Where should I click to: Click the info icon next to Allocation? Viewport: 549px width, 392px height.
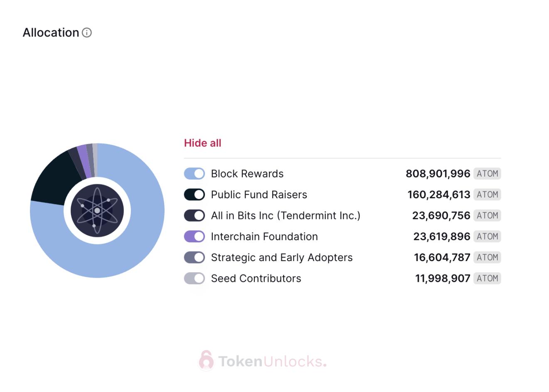(87, 33)
